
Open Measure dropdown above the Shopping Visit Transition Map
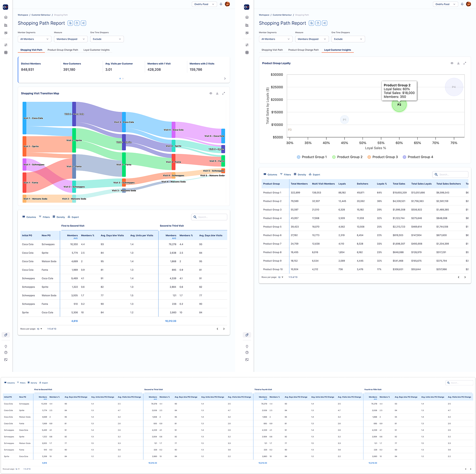pos(71,39)
